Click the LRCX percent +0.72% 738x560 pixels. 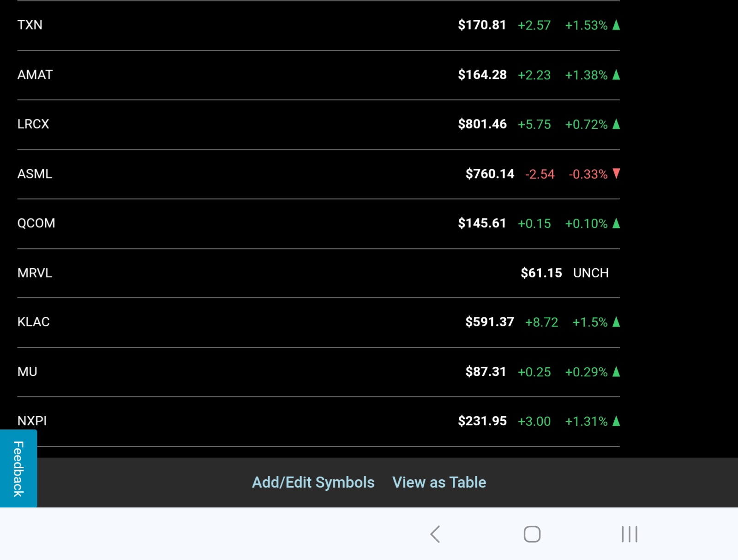[x=587, y=125]
